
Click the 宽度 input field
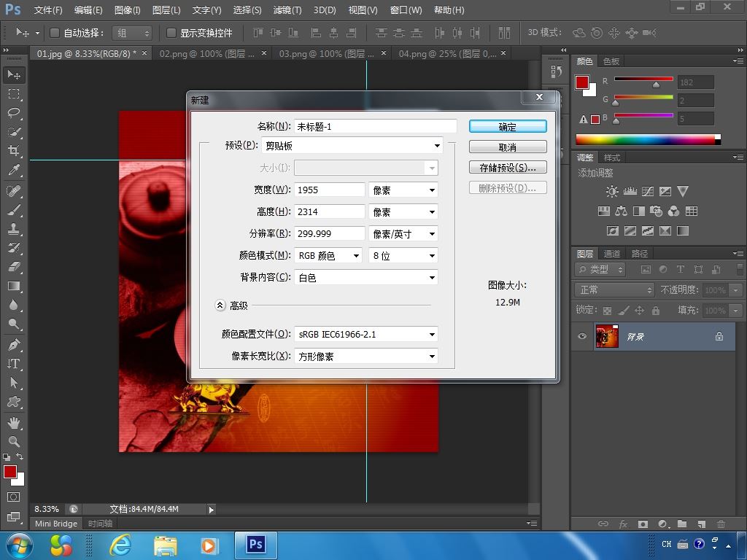click(x=329, y=190)
